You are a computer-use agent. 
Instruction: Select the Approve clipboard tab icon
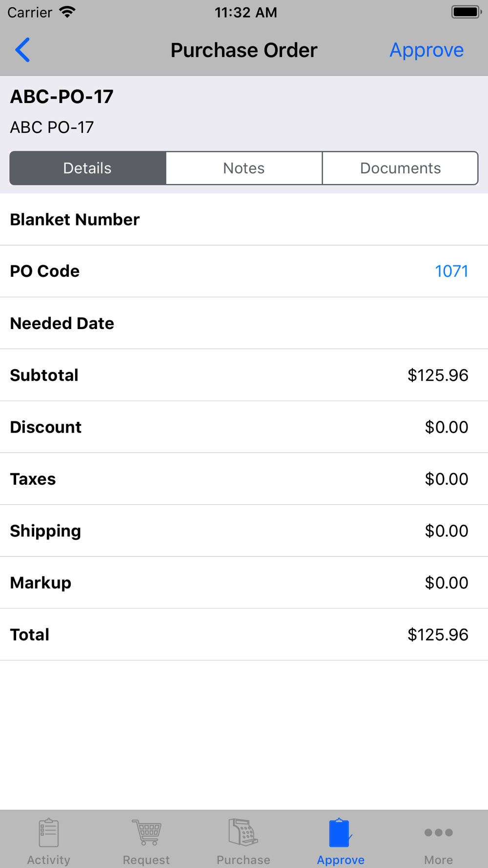click(341, 833)
